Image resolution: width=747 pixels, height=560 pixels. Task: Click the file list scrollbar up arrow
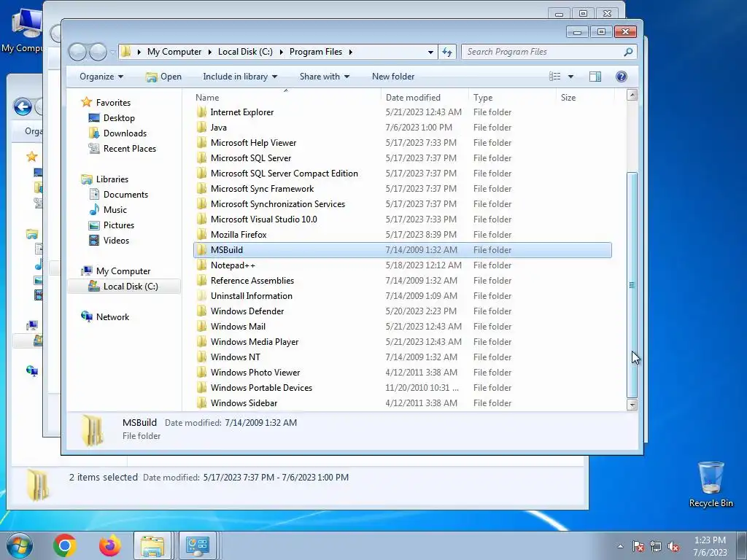tap(632, 95)
